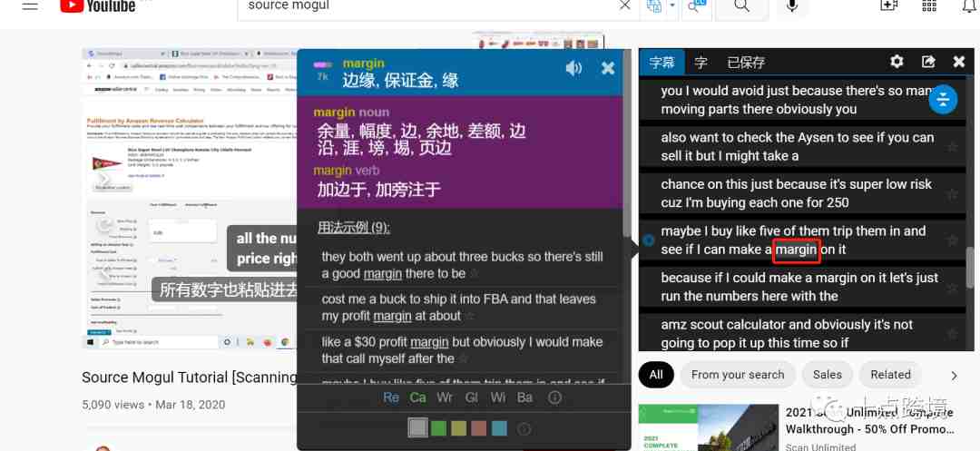Play the pronunciation audio for margin

tap(573, 69)
